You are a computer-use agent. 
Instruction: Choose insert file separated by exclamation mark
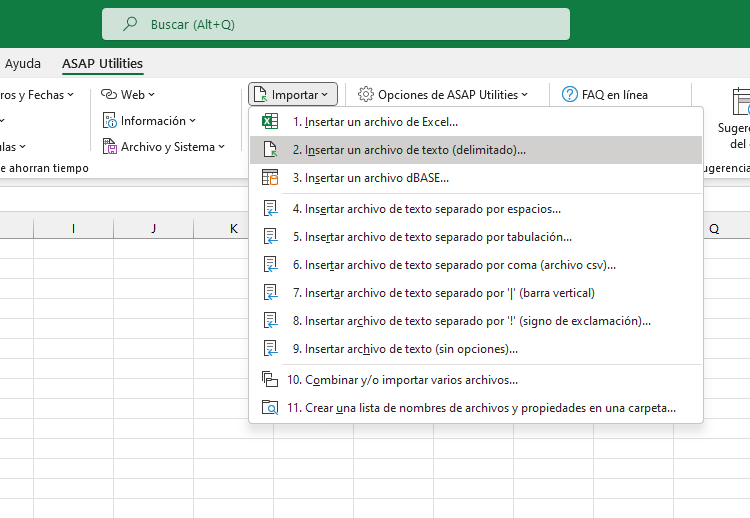click(476, 320)
